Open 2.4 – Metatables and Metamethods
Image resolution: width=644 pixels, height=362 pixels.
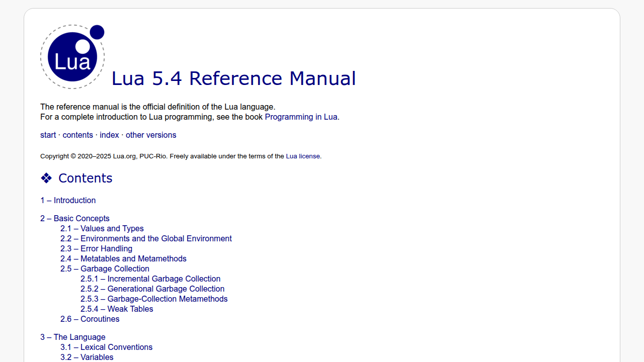[123, 258]
